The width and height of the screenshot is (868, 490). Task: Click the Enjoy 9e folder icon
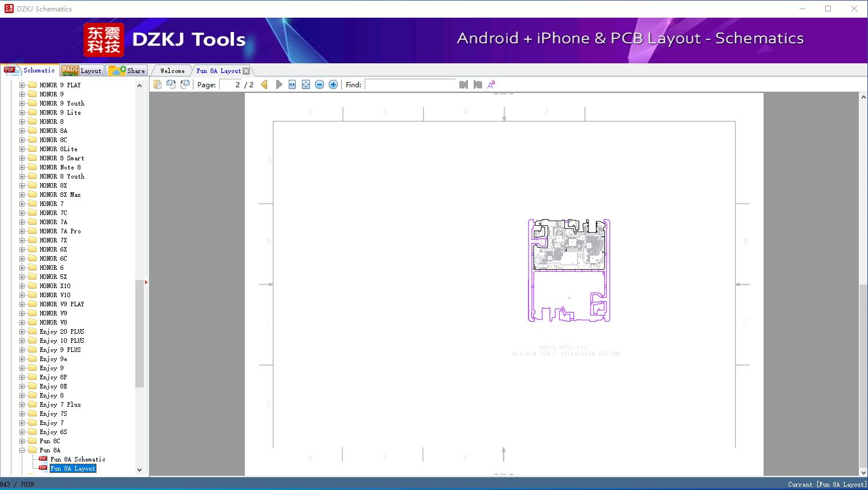point(33,359)
